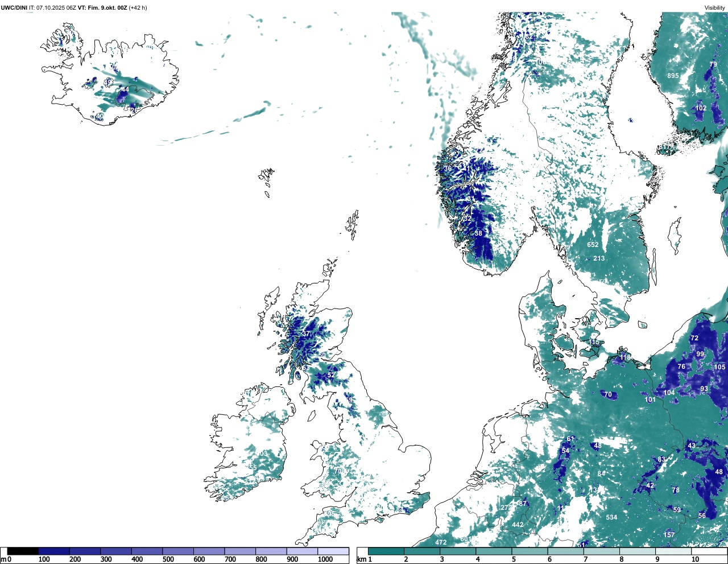
Task: Click the '105' value at right edge
Action: coord(720,367)
